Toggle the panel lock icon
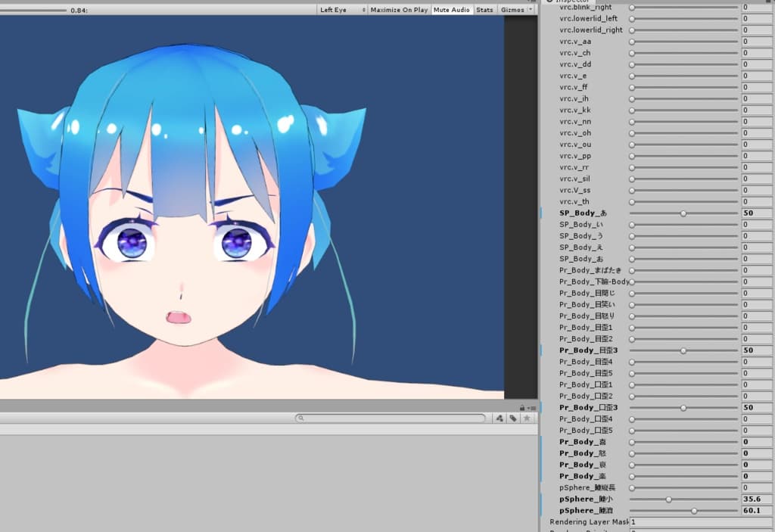The height and width of the screenshot is (532, 775). click(522, 407)
